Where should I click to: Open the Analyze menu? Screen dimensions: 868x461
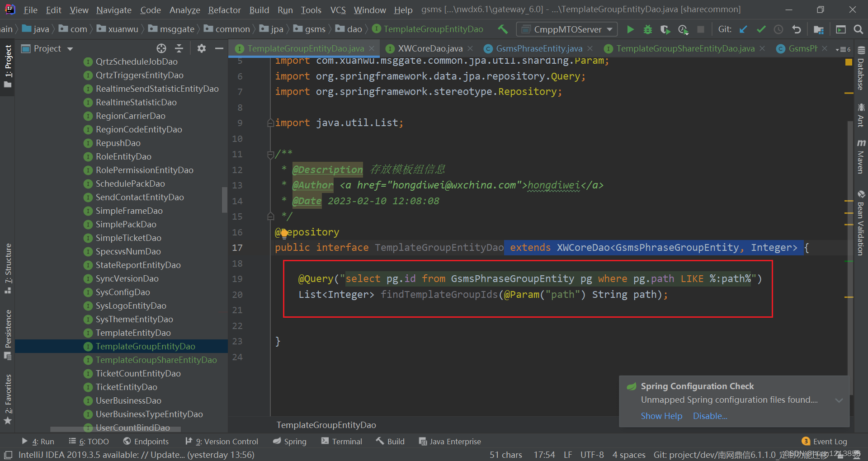pos(184,9)
